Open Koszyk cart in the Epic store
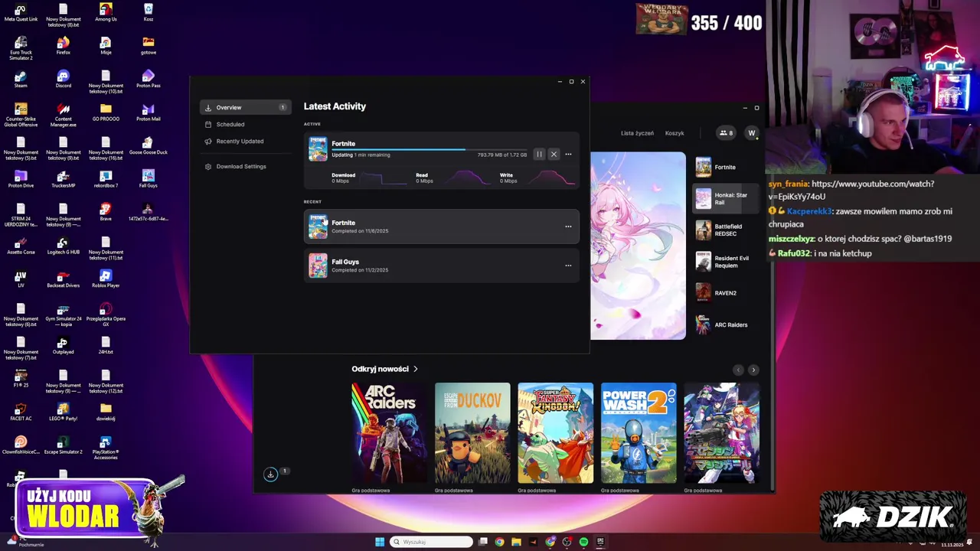 click(675, 133)
